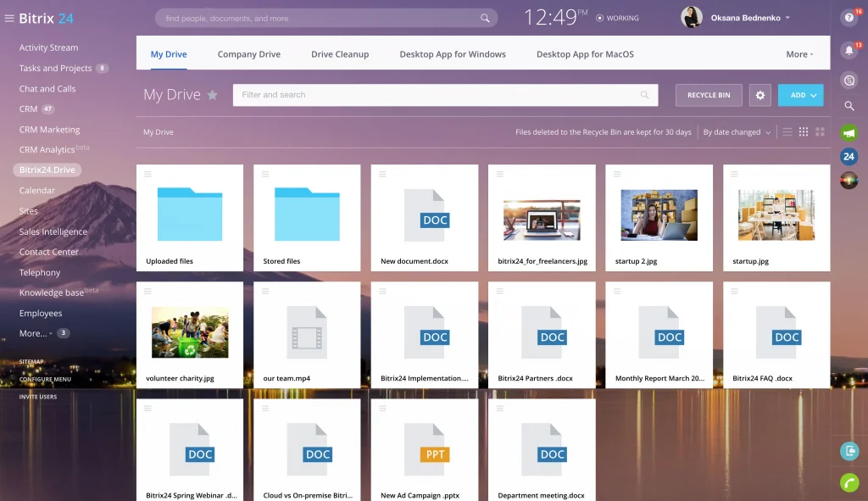Switch to large tile view

pos(820,132)
